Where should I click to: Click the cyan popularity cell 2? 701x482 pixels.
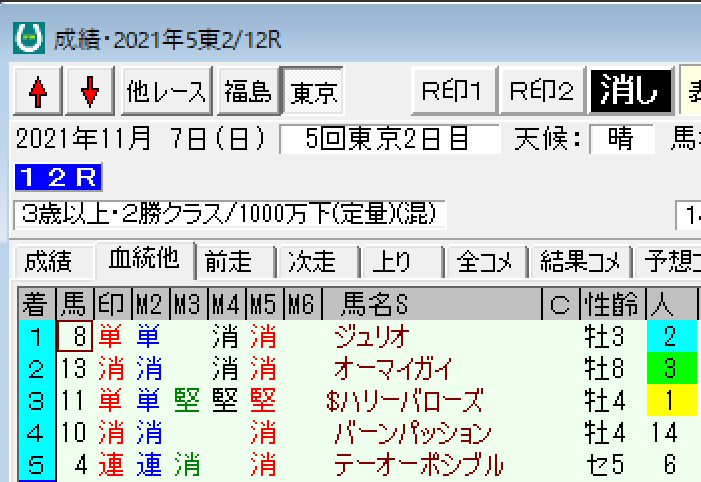pos(671,336)
